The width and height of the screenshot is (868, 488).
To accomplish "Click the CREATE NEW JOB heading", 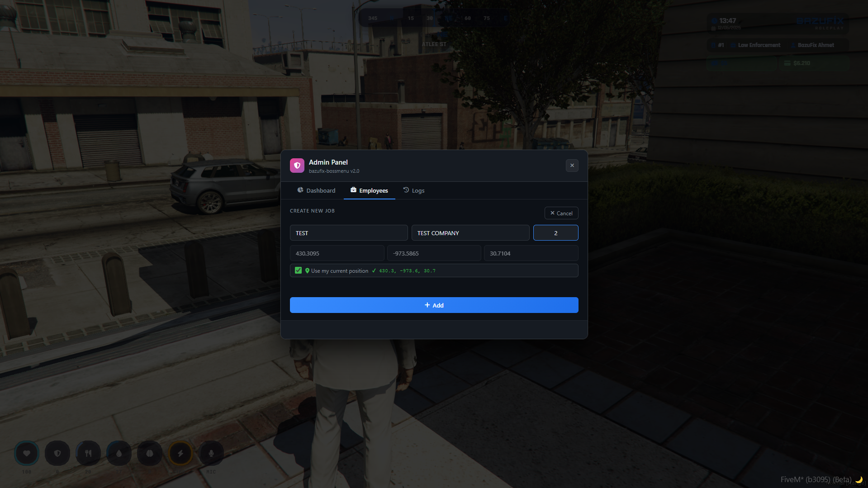I will tap(312, 211).
